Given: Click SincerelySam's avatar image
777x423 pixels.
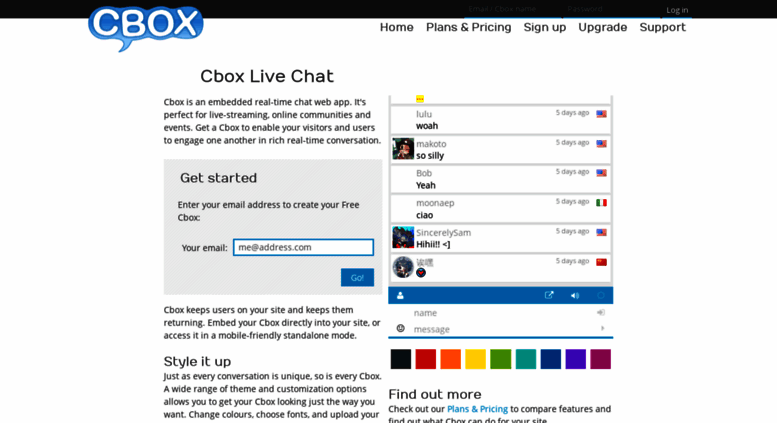Looking at the screenshot, I should [403, 238].
